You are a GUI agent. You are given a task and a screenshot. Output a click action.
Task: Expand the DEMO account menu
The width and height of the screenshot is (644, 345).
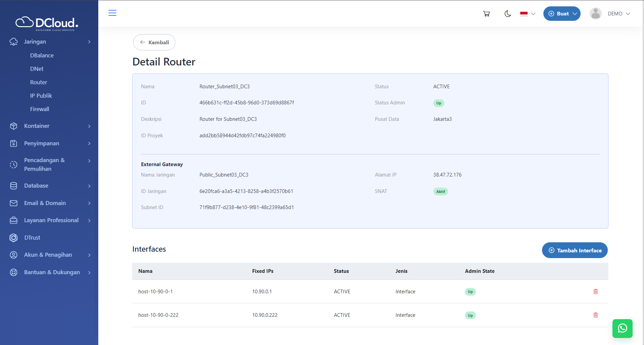(619, 13)
